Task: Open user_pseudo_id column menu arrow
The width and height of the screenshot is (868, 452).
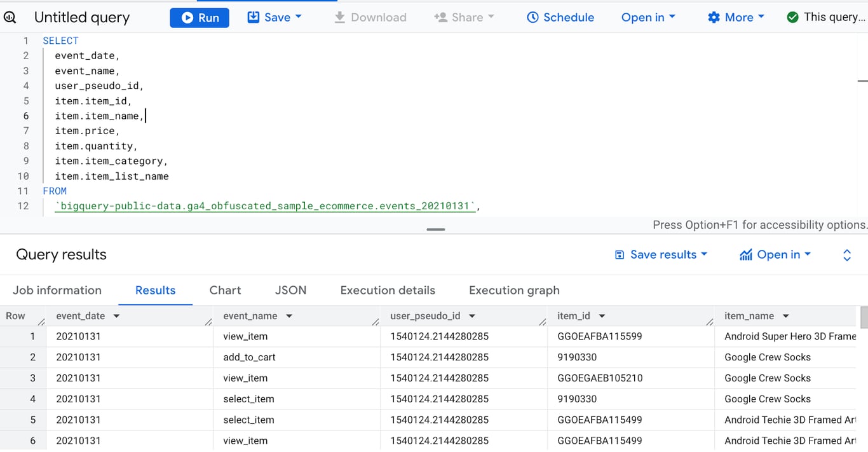Action: (x=472, y=316)
